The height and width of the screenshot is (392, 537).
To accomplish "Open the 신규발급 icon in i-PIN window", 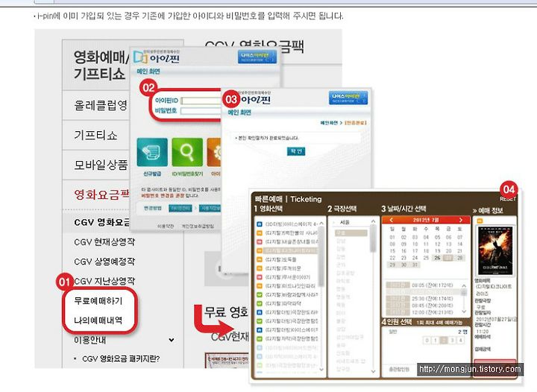I will pos(152,152).
